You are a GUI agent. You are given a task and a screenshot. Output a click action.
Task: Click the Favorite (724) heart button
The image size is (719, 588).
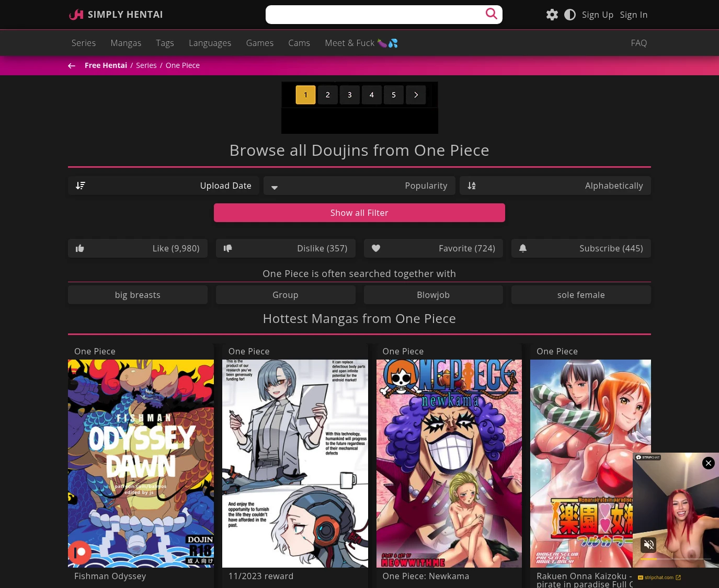433,248
